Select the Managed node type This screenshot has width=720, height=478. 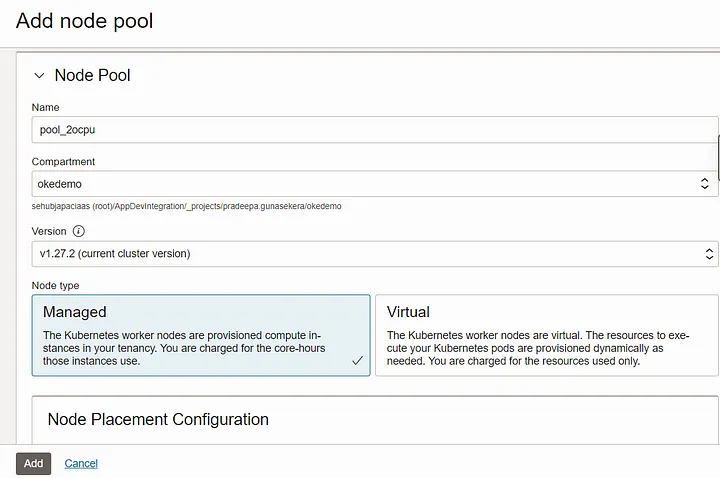coord(201,335)
